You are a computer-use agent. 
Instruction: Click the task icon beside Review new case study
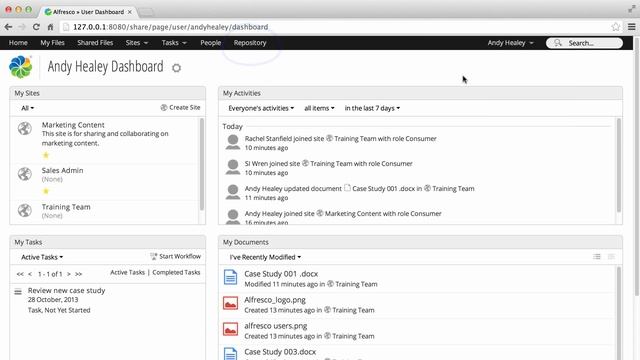(x=18, y=292)
